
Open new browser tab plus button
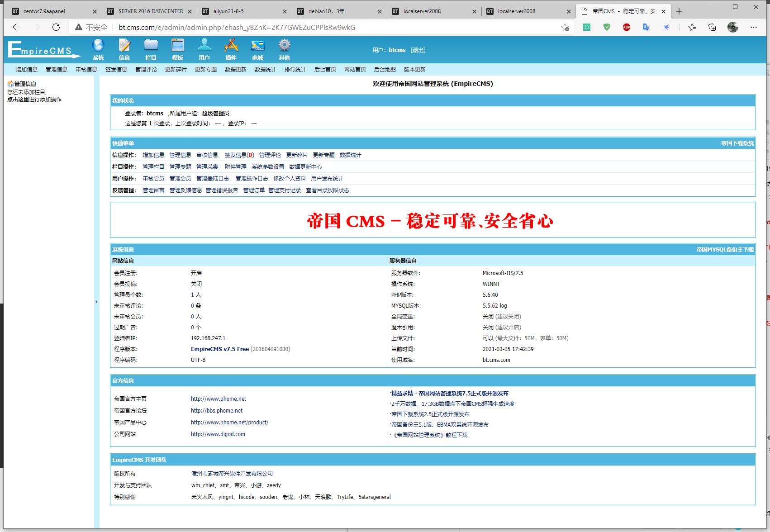[679, 11]
